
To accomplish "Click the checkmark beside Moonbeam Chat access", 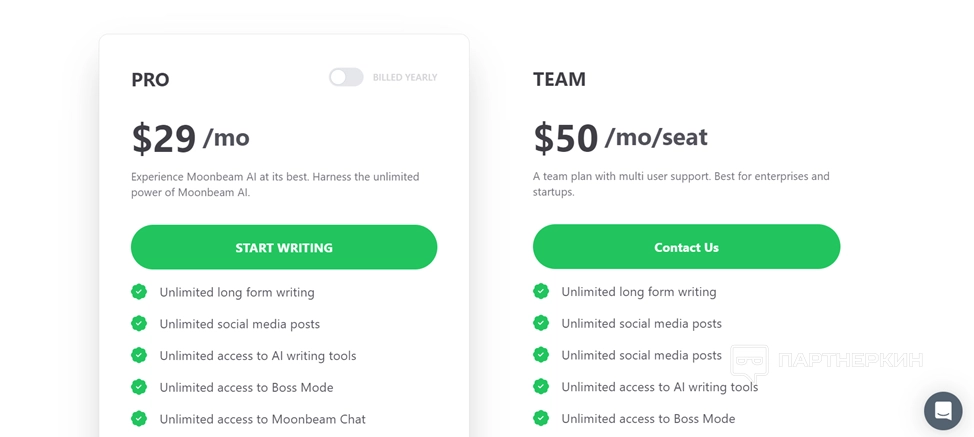I will tap(139, 419).
